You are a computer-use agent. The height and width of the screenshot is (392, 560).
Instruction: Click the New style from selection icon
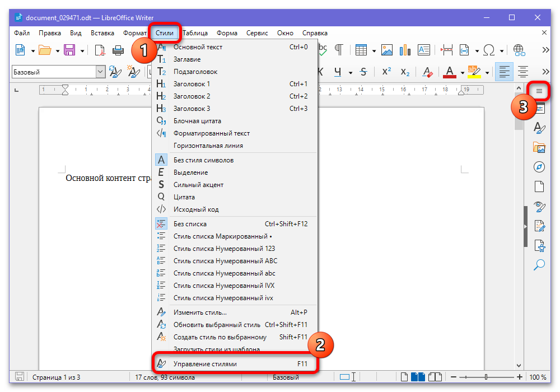[x=134, y=72]
